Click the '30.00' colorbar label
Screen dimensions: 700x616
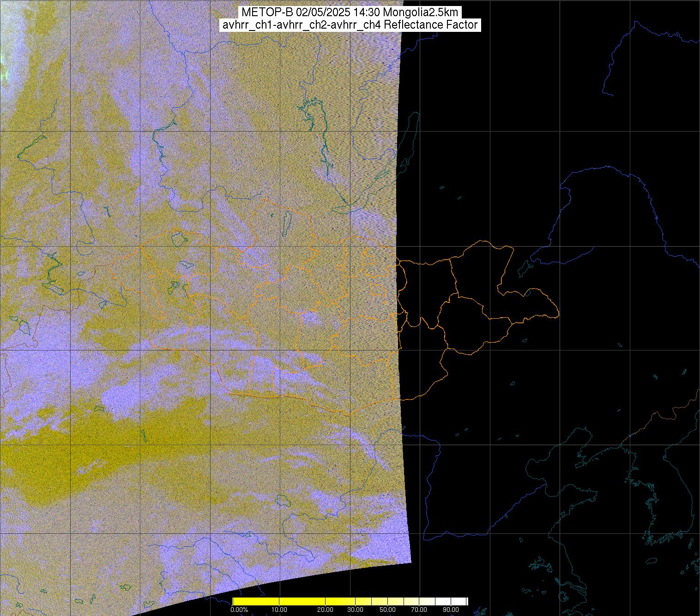[x=355, y=610]
